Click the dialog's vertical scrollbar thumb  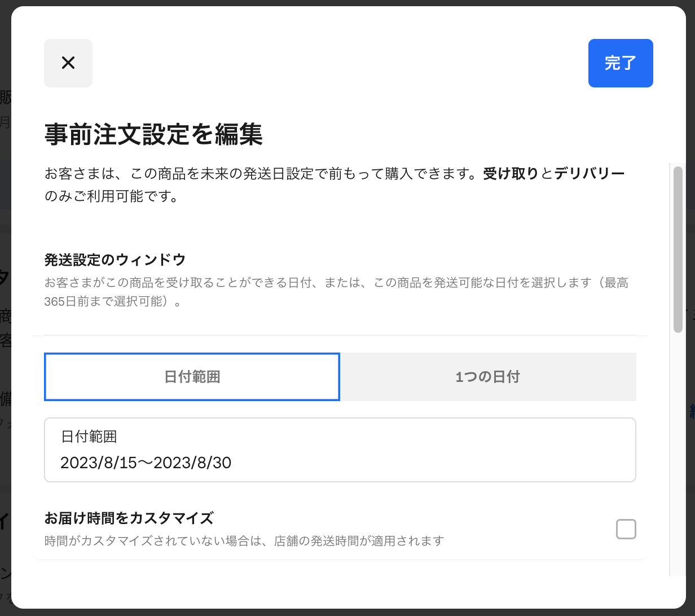click(x=678, y=248)
